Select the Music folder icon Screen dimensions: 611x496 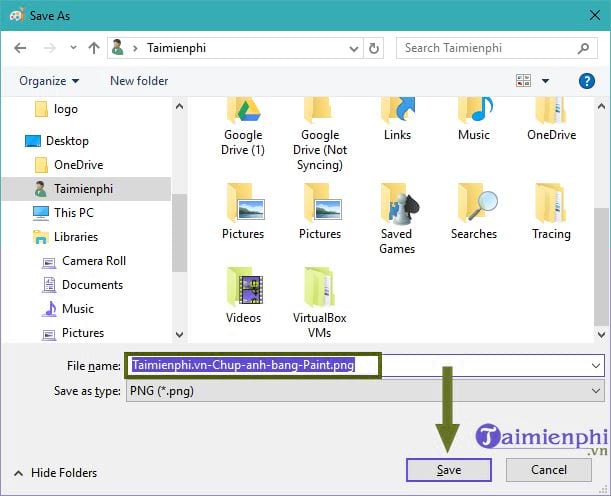(474, 120)
